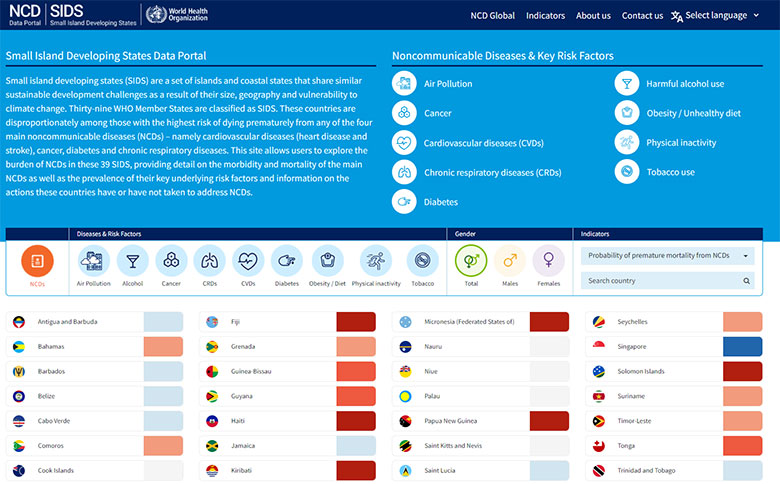Expand the premature mortality indicator dropdown
Screen dimensions: 780x484
[x=668, y=256]
